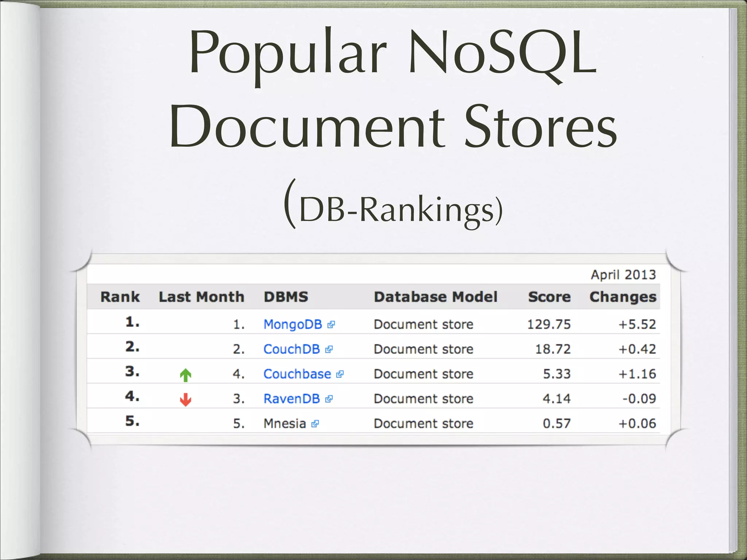Click the DBMS column header
This screenshot has width=747, height=560.
pos(286,297)
